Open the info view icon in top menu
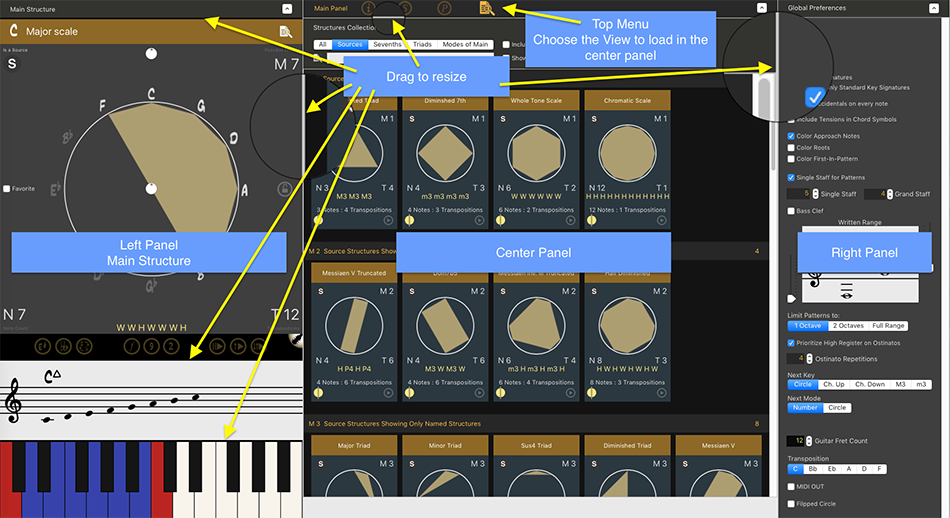 coord(368,8)
